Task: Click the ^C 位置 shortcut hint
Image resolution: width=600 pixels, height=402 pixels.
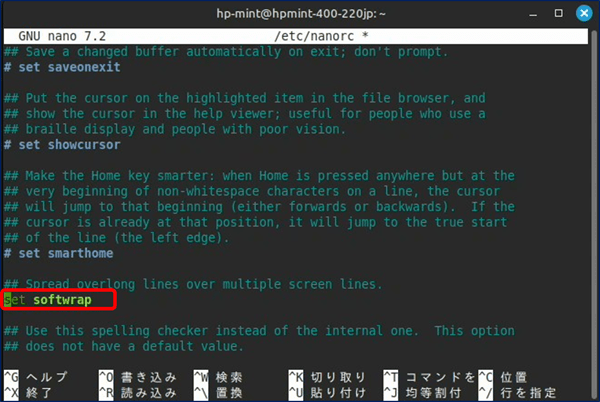Action: [x=503, y=377]
